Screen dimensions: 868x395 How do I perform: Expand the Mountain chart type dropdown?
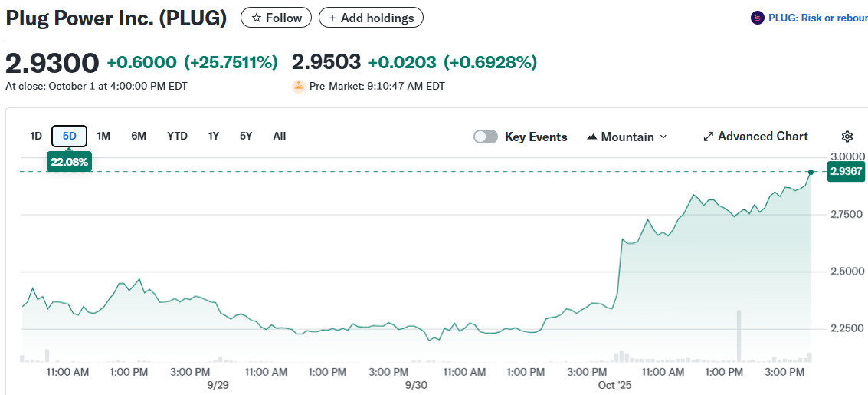[627, 137]
